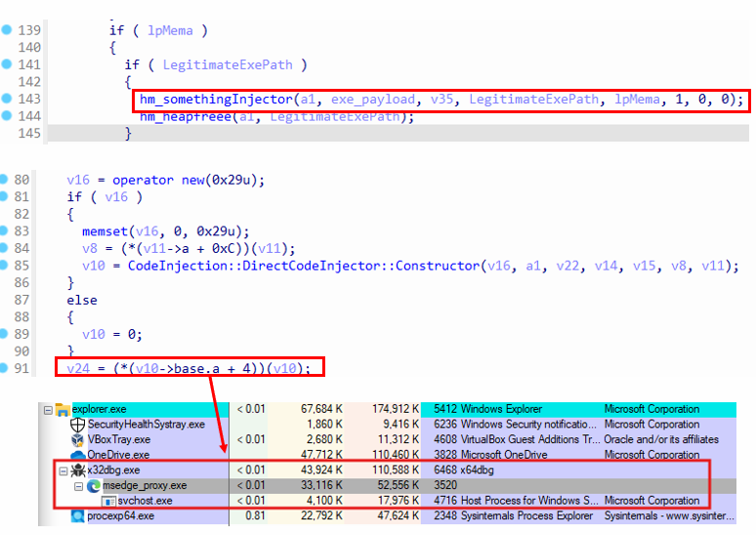The height and width of the screenshot is (535, 756).
Task: Click the x32dbg bug icon
Action: (x=77, y=470)
